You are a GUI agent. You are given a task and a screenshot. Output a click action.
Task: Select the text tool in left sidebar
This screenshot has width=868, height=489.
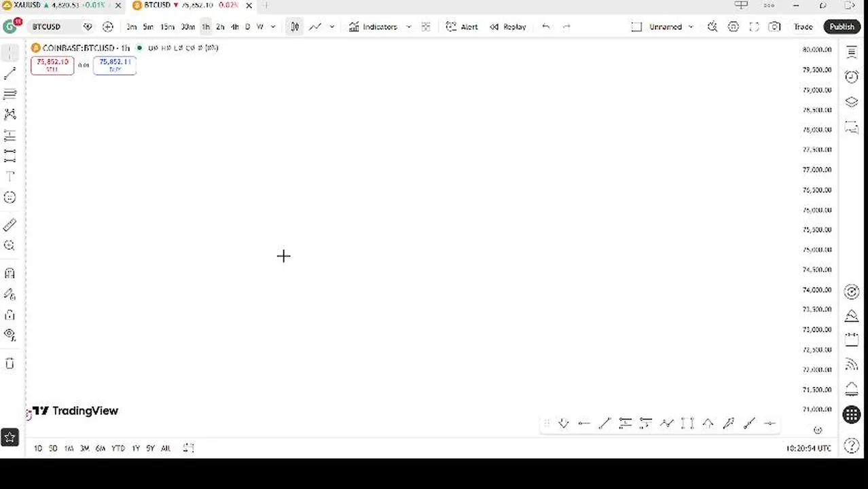[x=10, y=177]
